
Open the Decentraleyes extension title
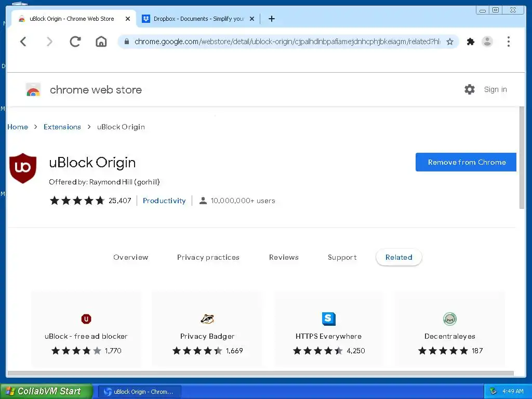(x=450, y=336)
